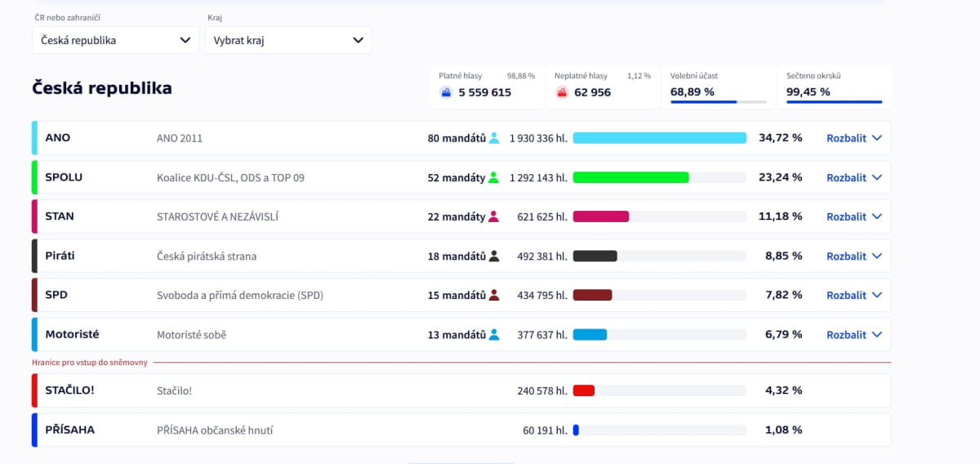Click the SPD mandate person icon

494,295
